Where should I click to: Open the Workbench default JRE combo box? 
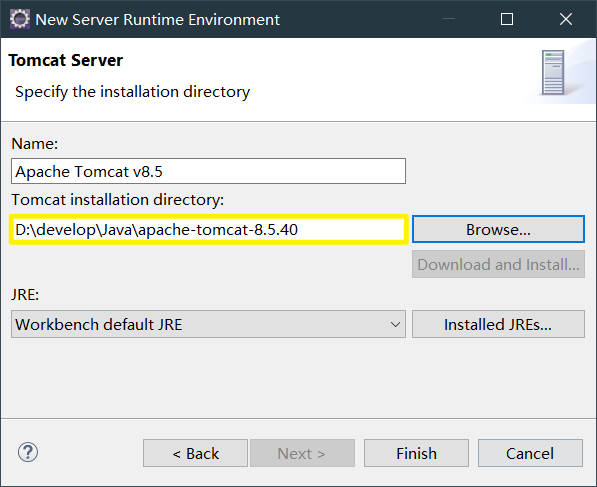point(208,324)
